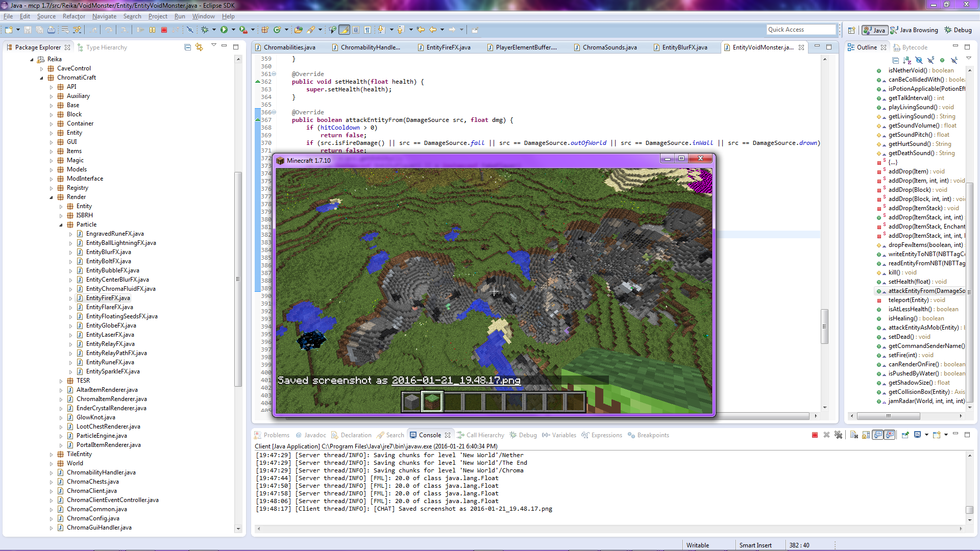Toggle Link with Editor in Package Explorer
Screen dimensions: 980x551
coord(199,47)
